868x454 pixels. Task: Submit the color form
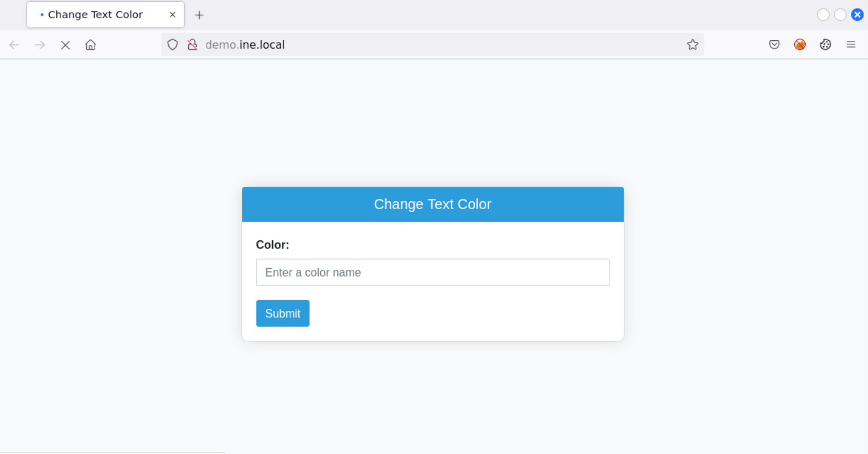coord(283,313)
